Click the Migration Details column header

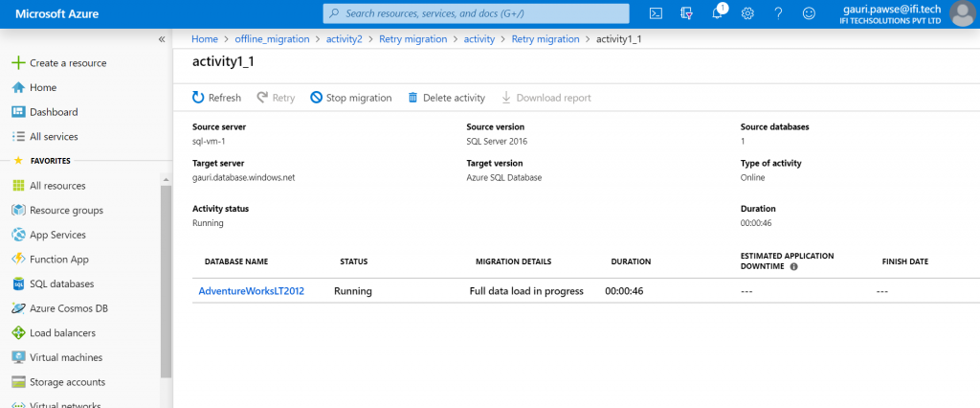tap(514, 261)
